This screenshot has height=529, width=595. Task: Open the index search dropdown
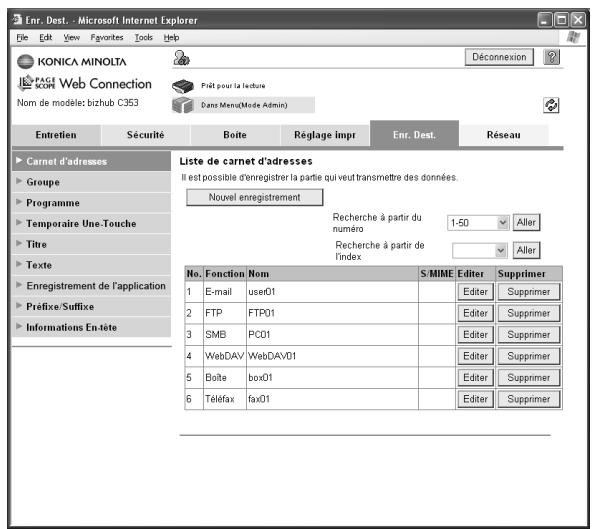tap(480, 250)
